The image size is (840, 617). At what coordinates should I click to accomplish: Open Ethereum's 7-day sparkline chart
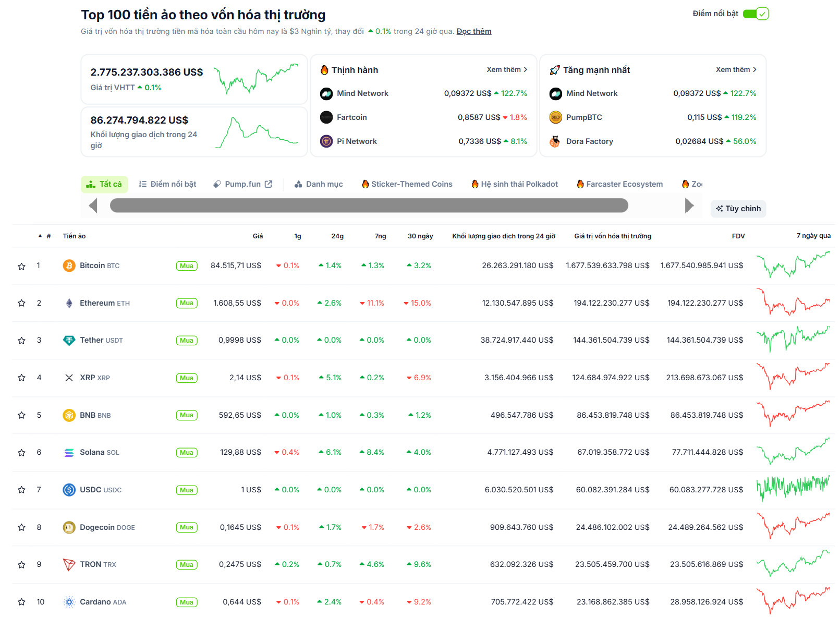pos(793,303)
